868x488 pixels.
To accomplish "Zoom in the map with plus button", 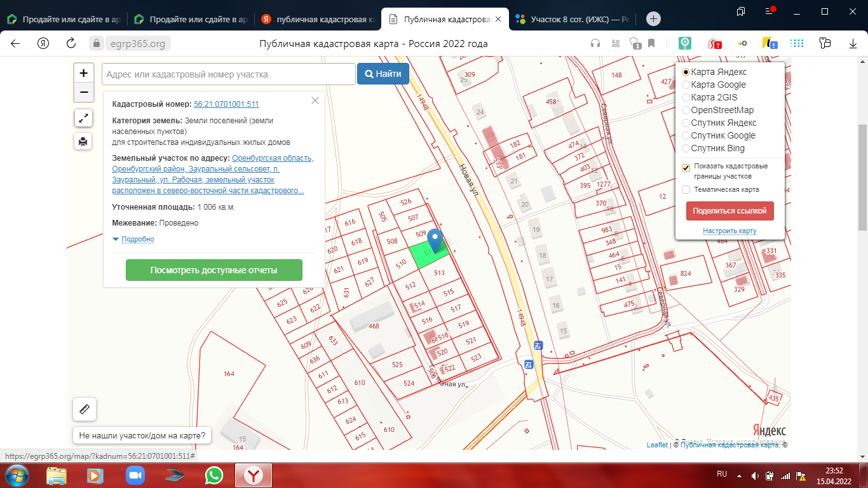I will (x=83, y=74).
